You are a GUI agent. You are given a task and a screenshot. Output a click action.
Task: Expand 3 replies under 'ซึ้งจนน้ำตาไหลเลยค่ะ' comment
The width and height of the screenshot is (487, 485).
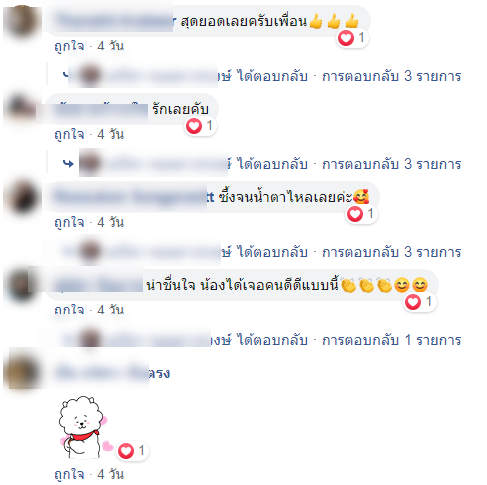[392, 252]
